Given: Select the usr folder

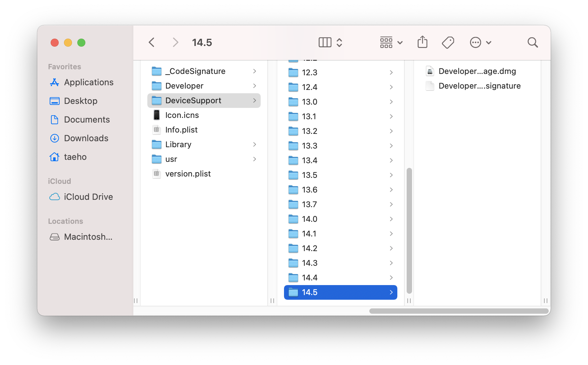Looking at the screenshot, I should (x=204, y=159).
